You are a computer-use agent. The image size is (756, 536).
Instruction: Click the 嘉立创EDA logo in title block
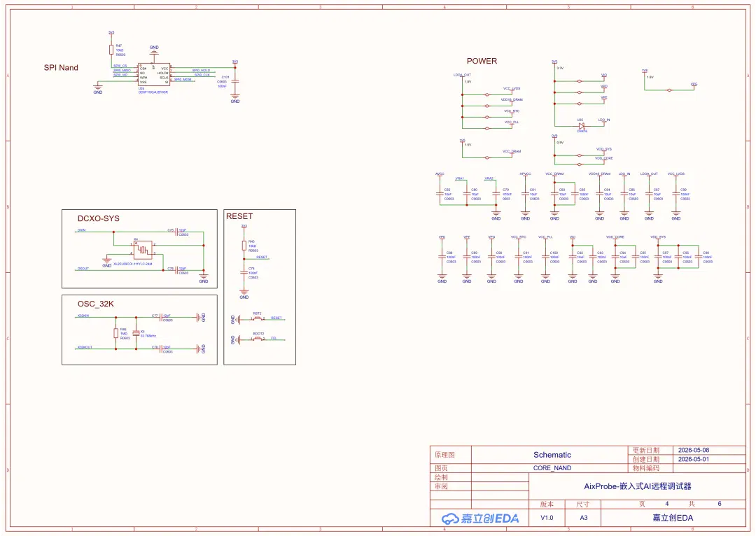(x=481, y=519)
